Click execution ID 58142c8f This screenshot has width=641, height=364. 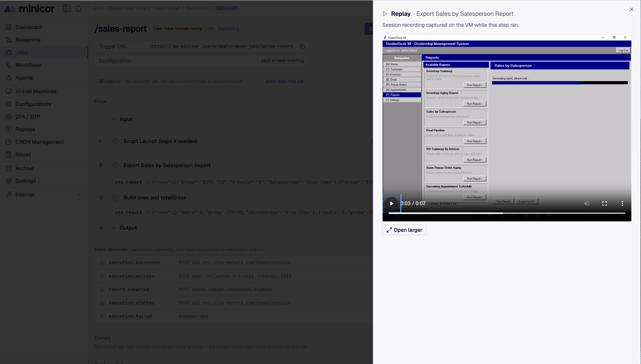227,8
